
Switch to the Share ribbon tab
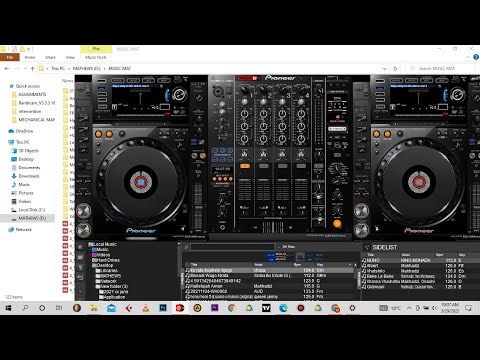coord(50,57)
